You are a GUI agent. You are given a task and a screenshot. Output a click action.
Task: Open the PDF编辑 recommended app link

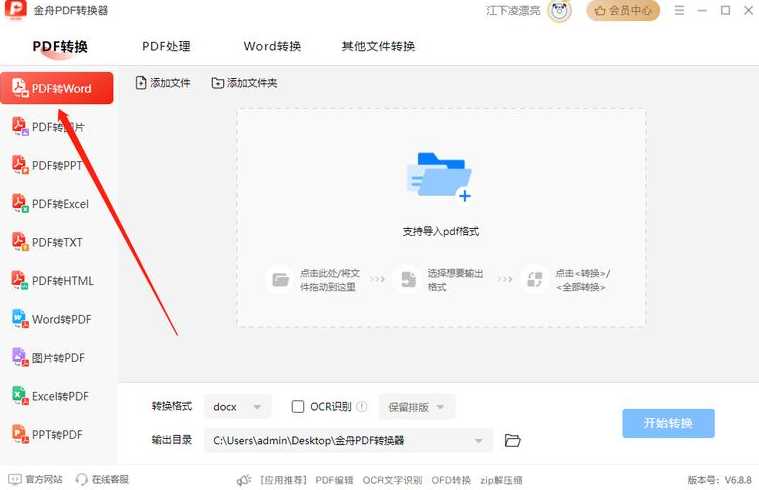334,480
